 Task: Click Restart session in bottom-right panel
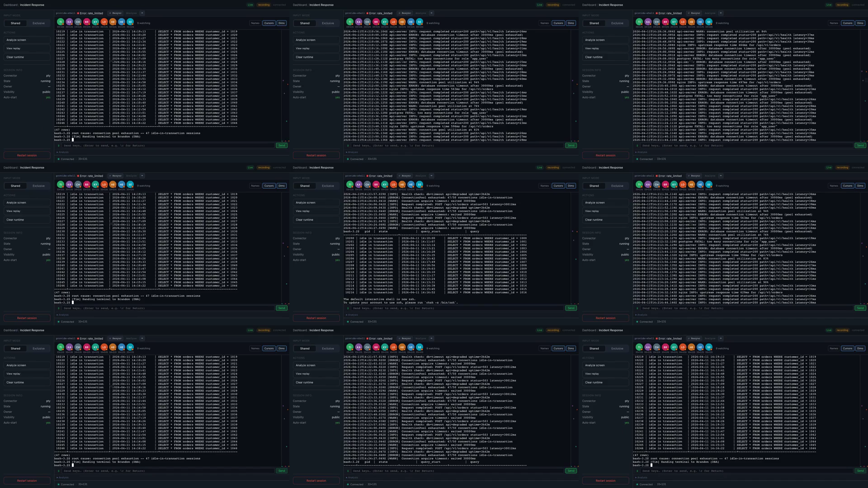pyautogui.click(x=605, y=481)
